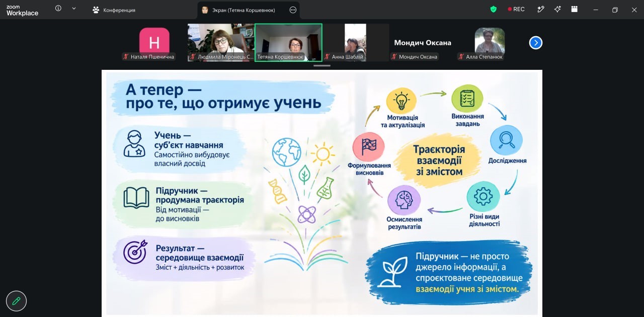Open the Zoom Workplace logo
Screen dimensions: 644x317
[x=22, y=11]
